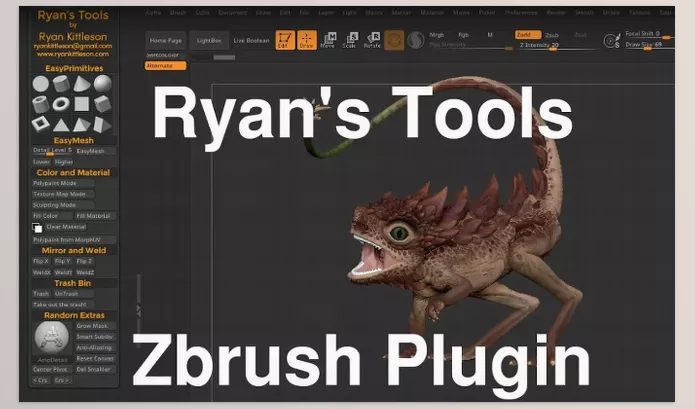Click Flip Y
This screenshot has width=695, height=409.
[x=62, y=261]
